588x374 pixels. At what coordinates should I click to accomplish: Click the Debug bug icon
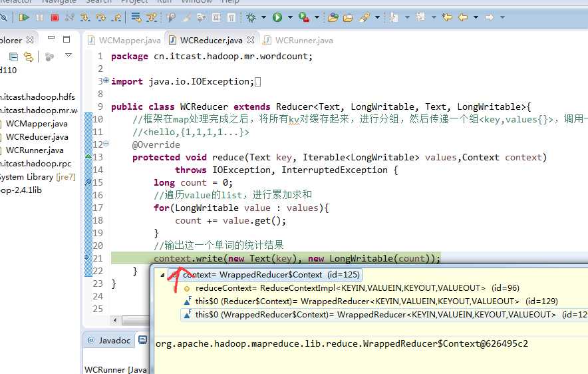point(251,17)
